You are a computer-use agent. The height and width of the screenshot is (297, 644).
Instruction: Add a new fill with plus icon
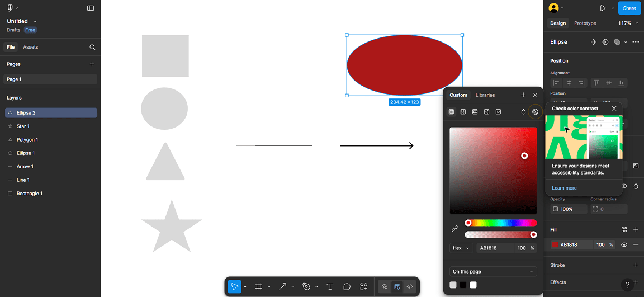pyautogui.click(x=636, y=230)
